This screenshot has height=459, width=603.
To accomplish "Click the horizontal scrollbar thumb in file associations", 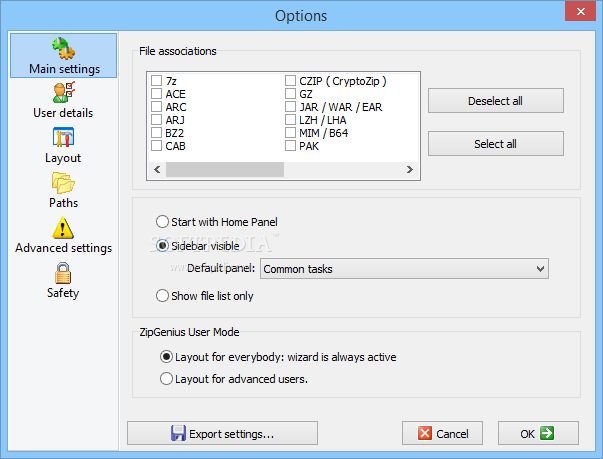I will 225,170.
